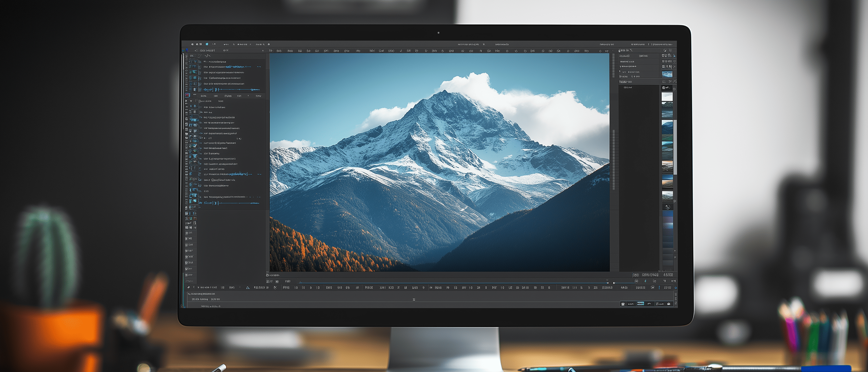Select the white cloud thumbnail in the right strip
The width and height of the screenshot is (868, 372).
point(667,97)
